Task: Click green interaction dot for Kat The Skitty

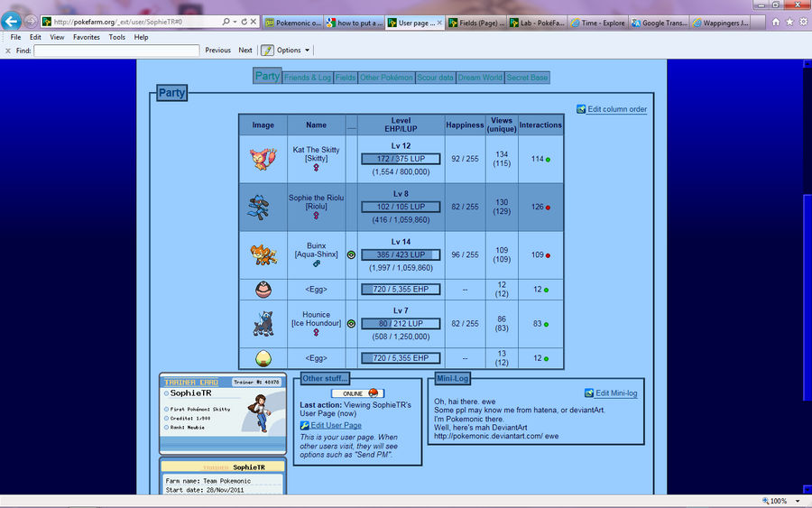Action: click(x=548, y=160)
